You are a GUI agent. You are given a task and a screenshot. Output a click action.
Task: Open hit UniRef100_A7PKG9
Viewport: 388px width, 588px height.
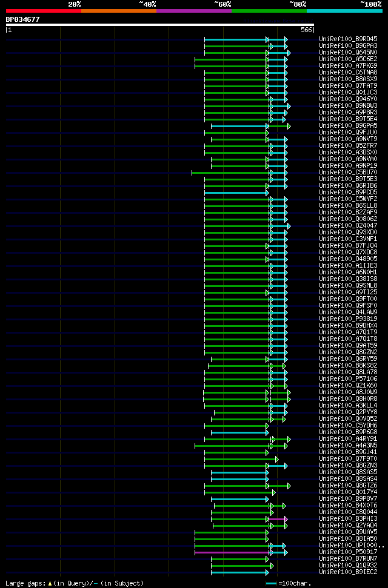point(348,65)
